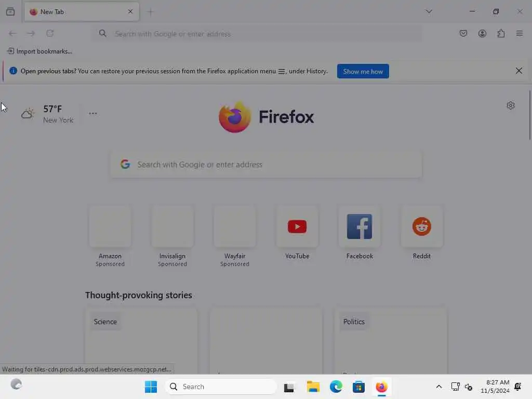
Task: Open muted volume tray icon
Action: coord(469,387)
